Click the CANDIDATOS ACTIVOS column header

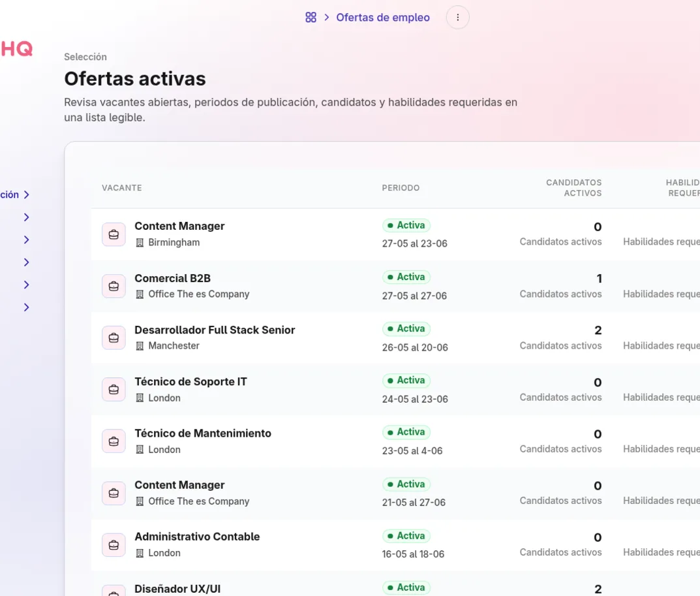coord(573,187)
